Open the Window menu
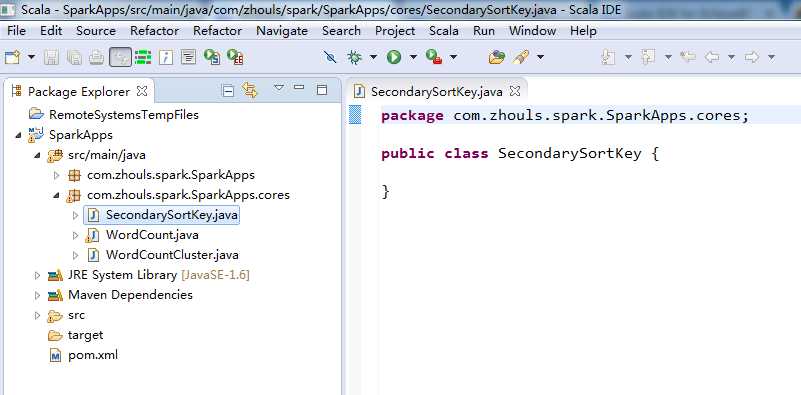 tap(532, 31)
